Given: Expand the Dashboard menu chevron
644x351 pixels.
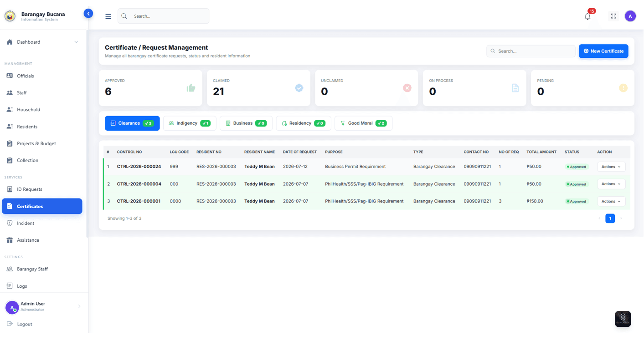Looking at the screenshot, I should (x=76, y=42).
